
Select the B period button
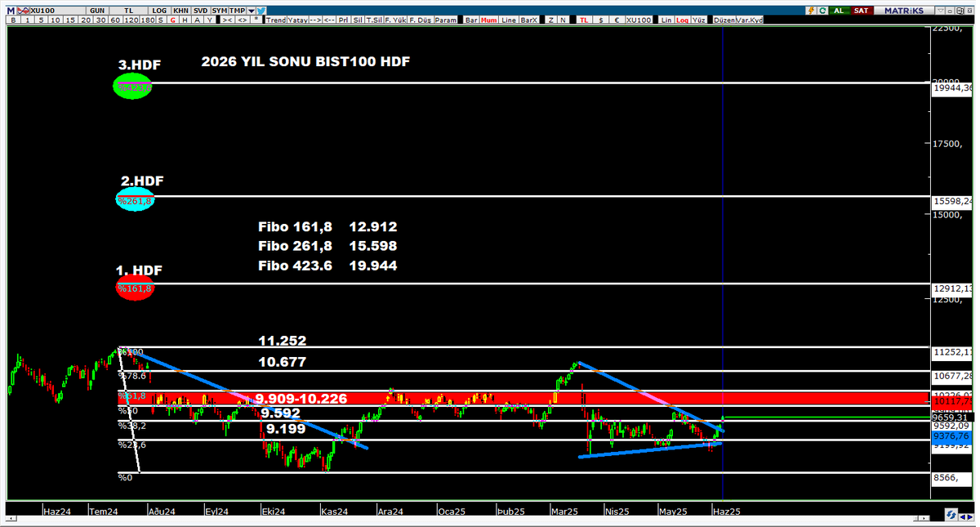[14, 20]
